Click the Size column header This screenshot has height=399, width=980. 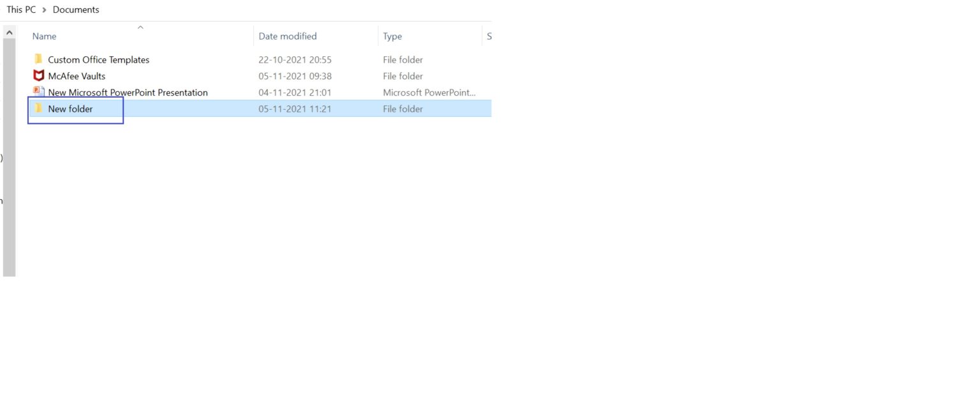point(489,36)
